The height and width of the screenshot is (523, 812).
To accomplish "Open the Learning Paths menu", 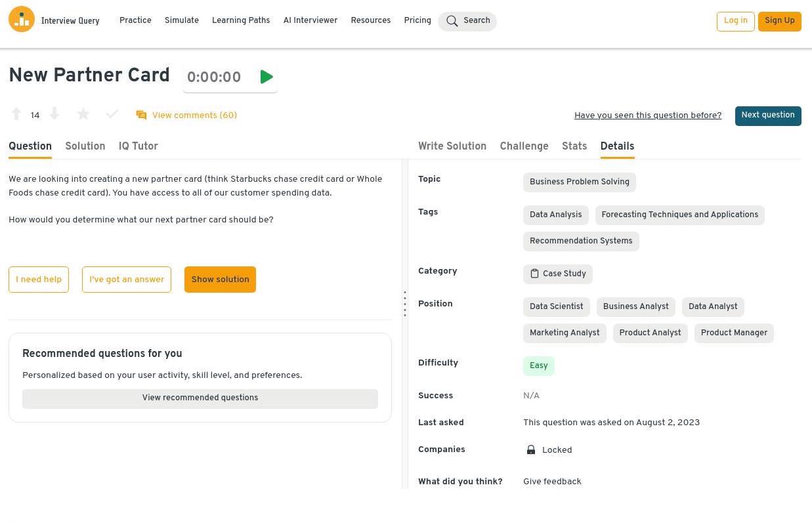I will [241, 20].
